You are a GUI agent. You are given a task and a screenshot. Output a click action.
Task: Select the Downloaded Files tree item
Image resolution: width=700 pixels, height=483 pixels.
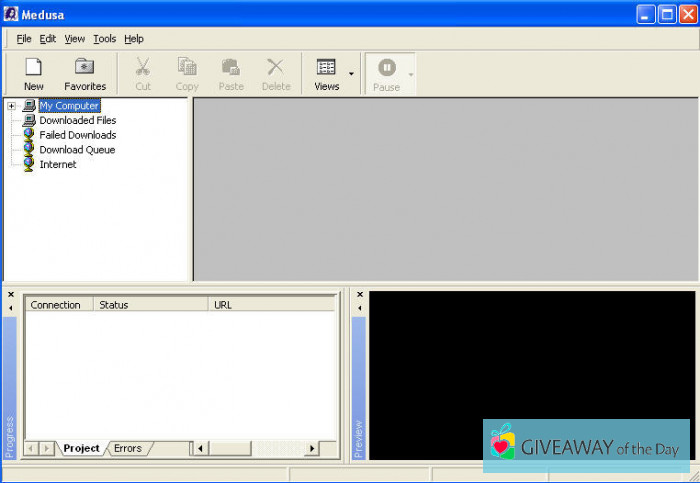click(77, 120)
